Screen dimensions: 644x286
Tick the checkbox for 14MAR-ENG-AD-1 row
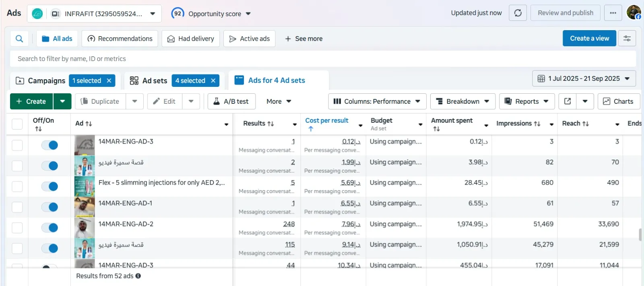pyautogui.click(x=17, y=207)
